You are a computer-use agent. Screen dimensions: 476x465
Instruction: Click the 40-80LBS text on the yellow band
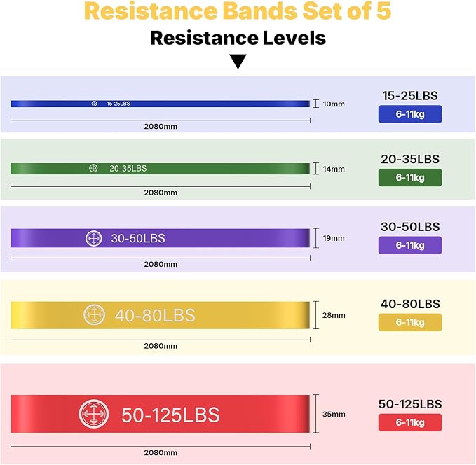point(155,315)
